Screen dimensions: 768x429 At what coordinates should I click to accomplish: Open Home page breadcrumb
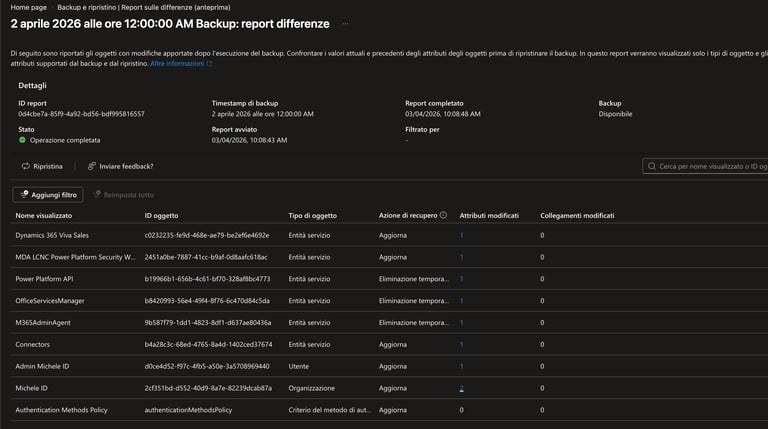tap(29, 7)
